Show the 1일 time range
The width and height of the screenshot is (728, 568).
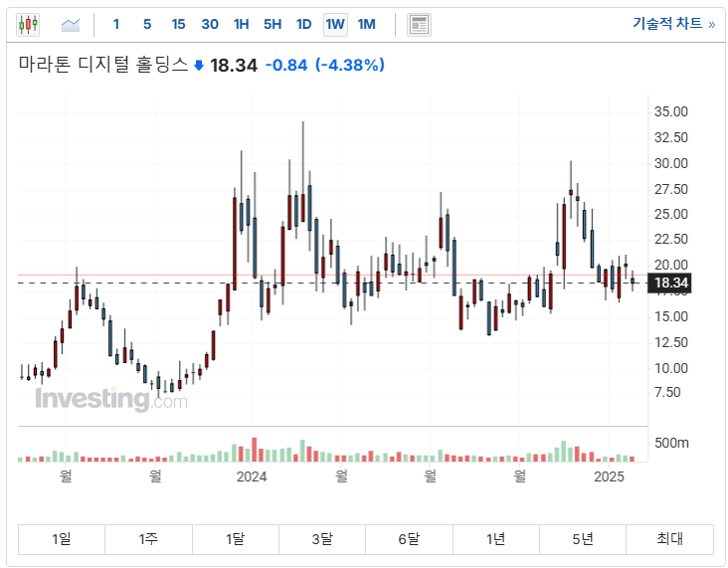(x=62, y=539)
